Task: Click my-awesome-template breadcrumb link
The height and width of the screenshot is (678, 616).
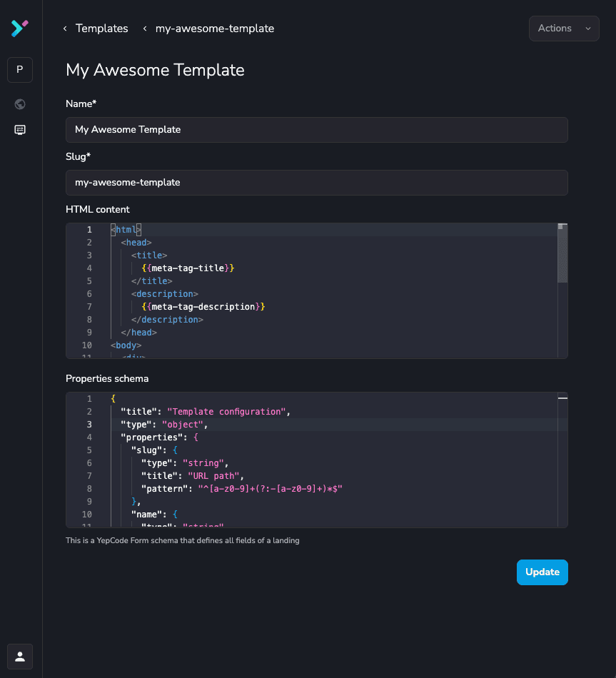Action: (215, 29)
